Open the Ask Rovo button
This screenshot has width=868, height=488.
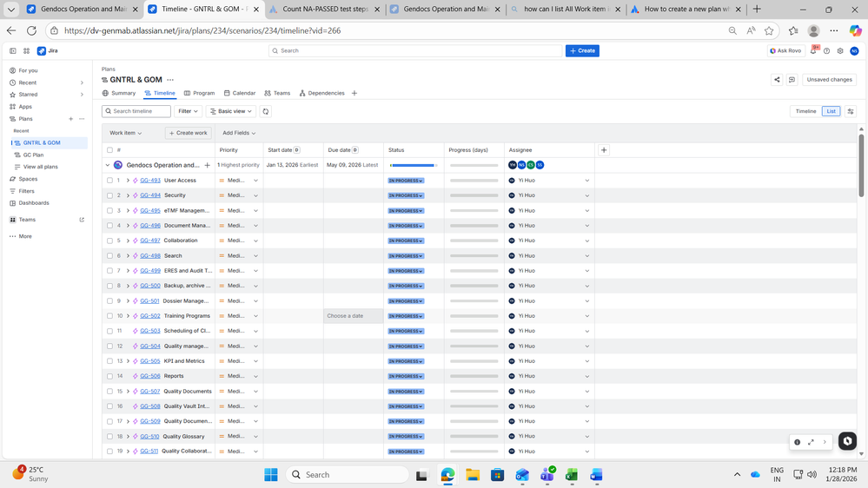tap(785, 51)
